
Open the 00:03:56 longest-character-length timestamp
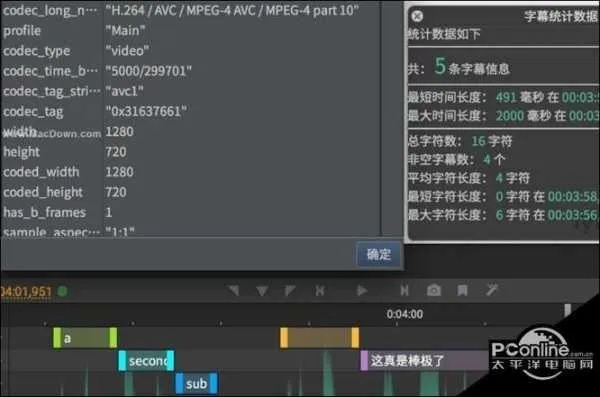pos(573,215)
